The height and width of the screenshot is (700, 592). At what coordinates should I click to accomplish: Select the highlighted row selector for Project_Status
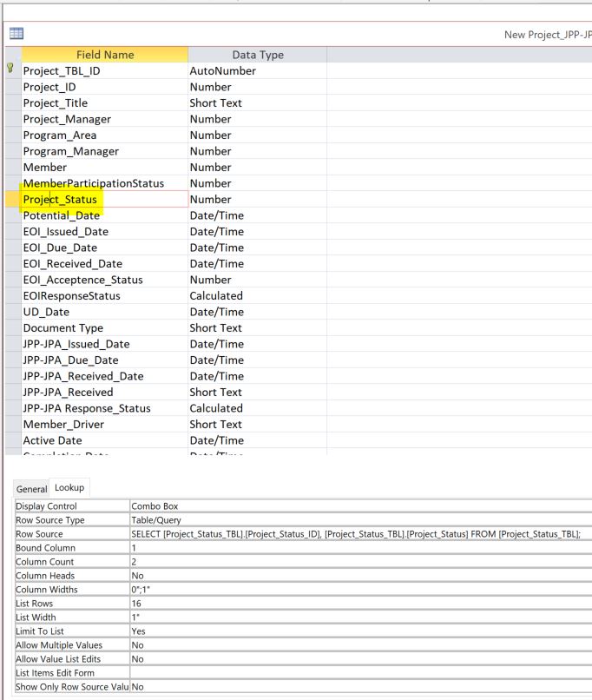10,199
